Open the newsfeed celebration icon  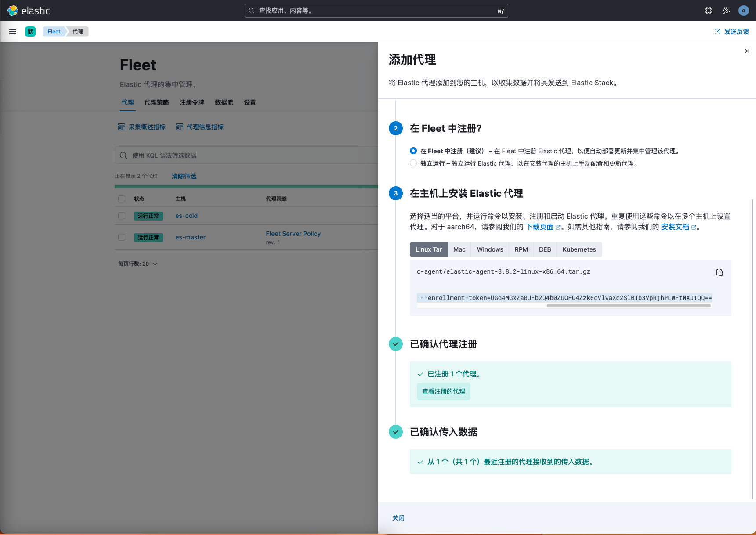[x=726, y=11]
